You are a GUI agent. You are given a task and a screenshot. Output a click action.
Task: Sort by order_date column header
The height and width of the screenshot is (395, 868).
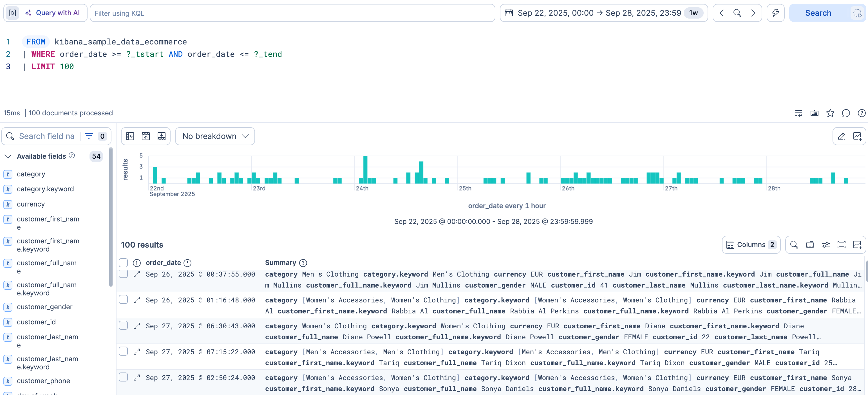click(164, 263)
